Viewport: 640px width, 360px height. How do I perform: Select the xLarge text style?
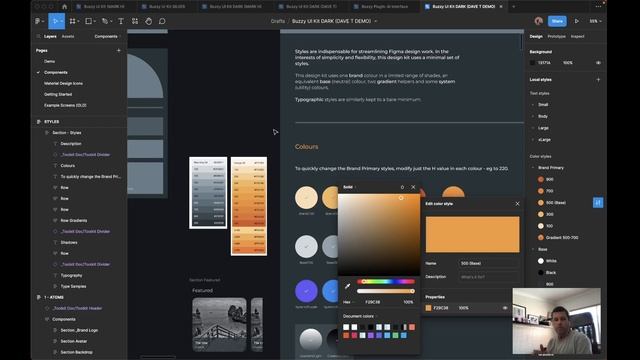544,140
